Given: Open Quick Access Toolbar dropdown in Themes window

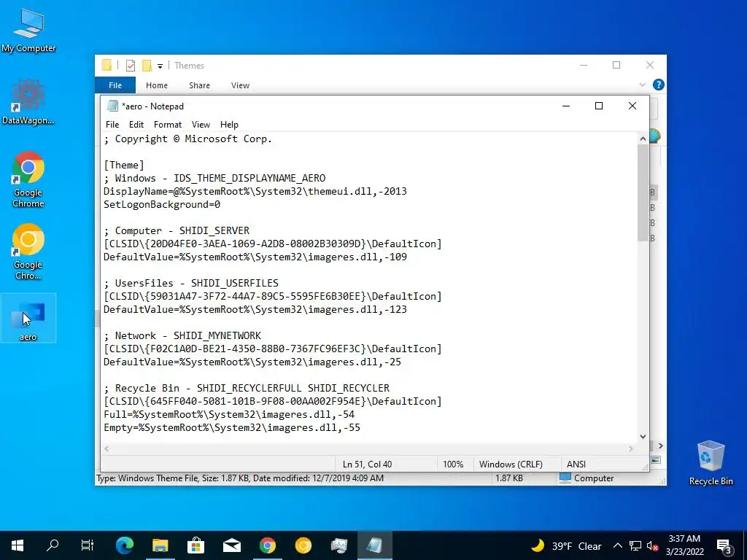Looking at the screenshot, I should tap(160, 66).
